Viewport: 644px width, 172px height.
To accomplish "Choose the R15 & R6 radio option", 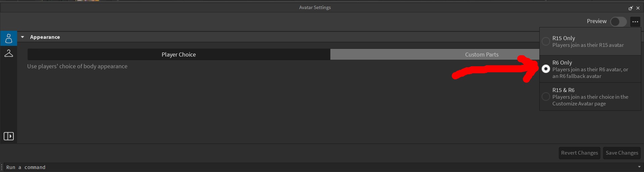I will click(x=546, y=97).
